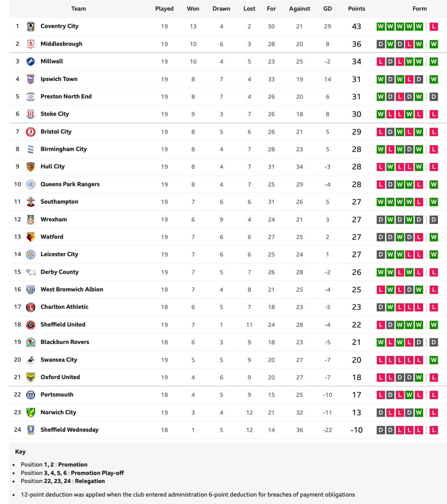
Task: Click the Oxford United badge icon
Action: point(31,377)
